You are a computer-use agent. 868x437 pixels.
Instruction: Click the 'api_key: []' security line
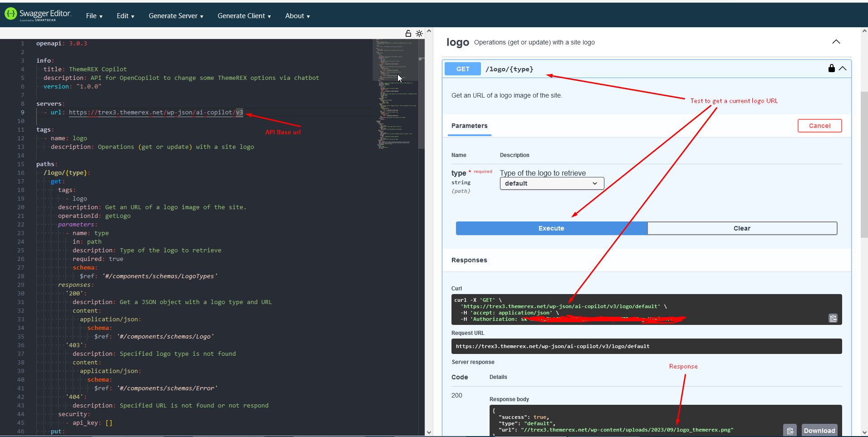93,423
